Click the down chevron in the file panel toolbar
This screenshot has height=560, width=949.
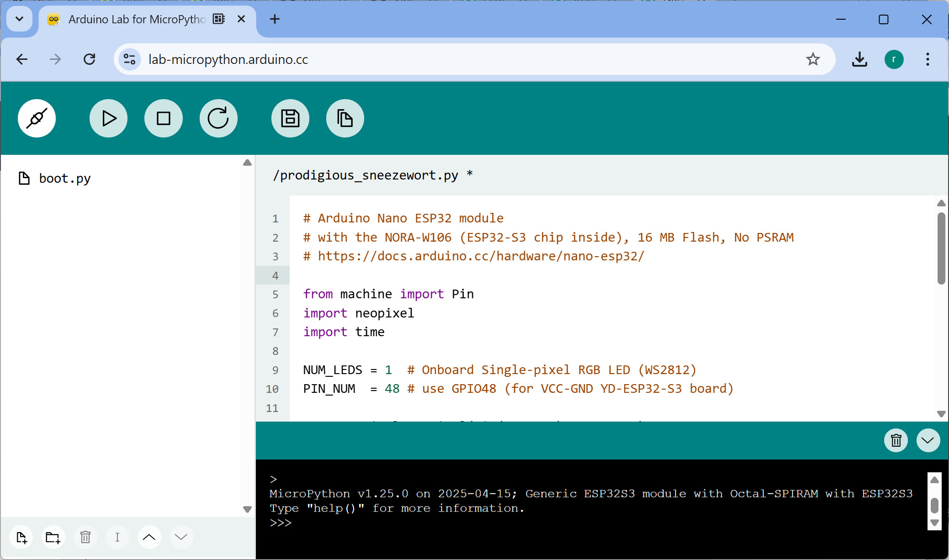[181, 537]
